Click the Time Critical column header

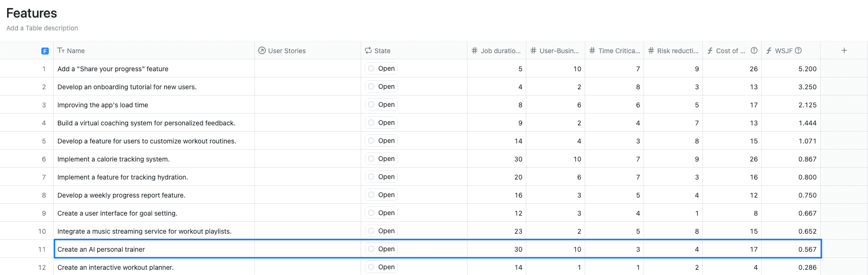click(618, 51)
